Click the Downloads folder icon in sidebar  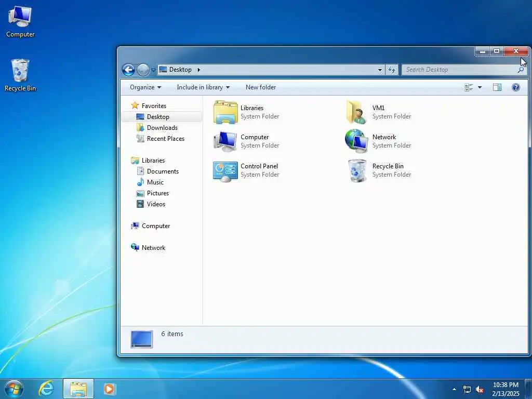[x=140, y=128]
